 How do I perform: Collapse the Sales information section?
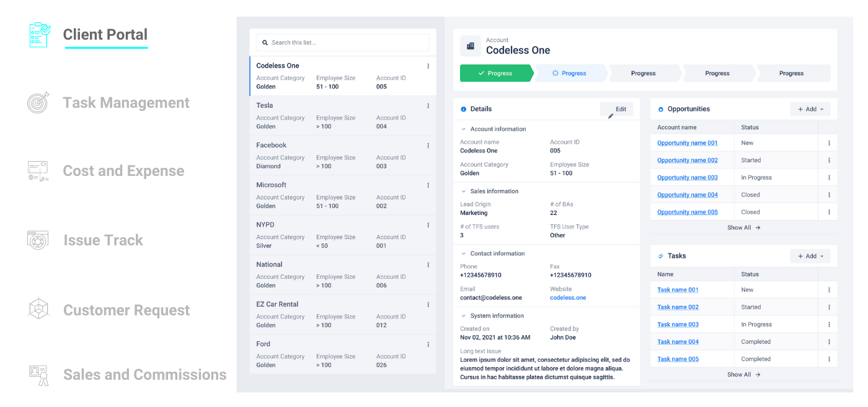(x=463, y=191)
